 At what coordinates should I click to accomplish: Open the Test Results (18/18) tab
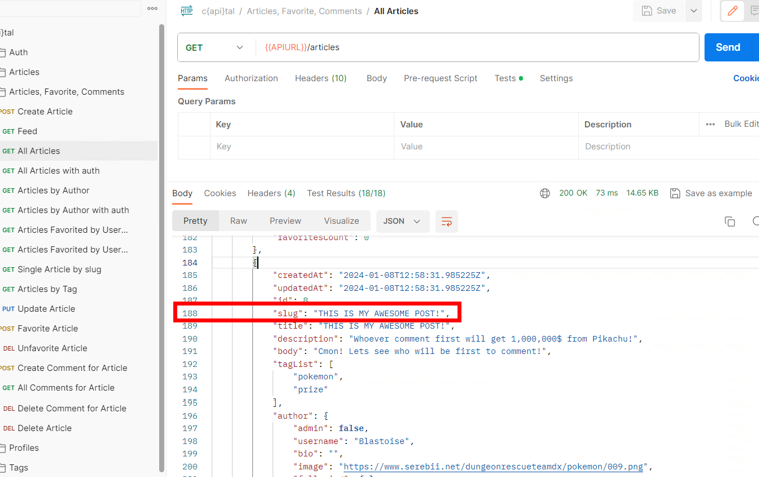click(x=346, y=193)
